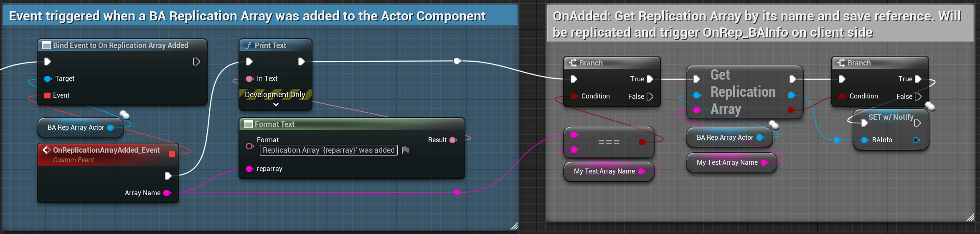The width and height of the screenshot is (980, 234).
Task: Click the BAInfo output pin on SET node
Action: [917, 140]
